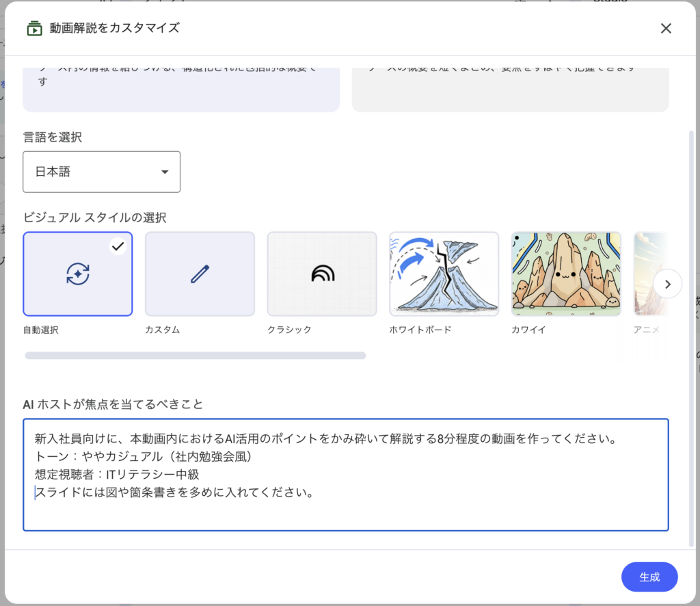
Task: Choose the カワイイ cute mountains thumbnail
Action: pos(566,274)
